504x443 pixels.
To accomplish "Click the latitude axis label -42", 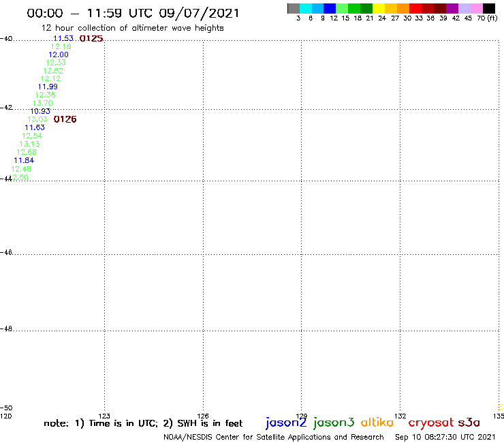I will click(6, 108).
